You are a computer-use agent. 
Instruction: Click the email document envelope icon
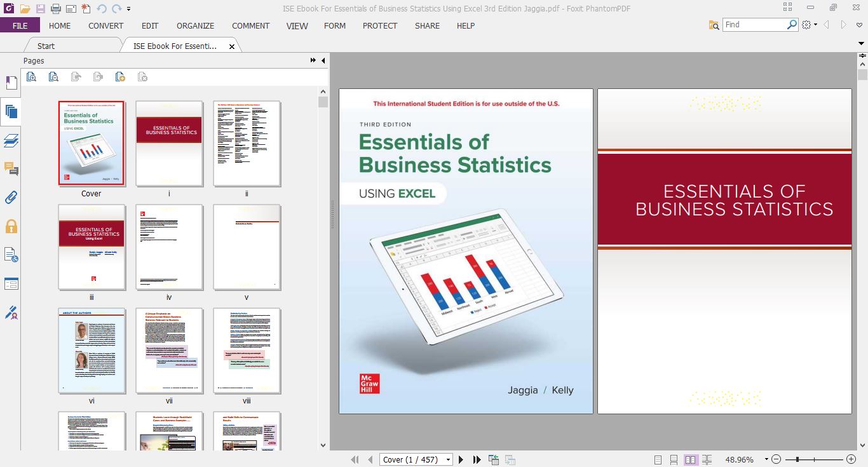[71, 9]
